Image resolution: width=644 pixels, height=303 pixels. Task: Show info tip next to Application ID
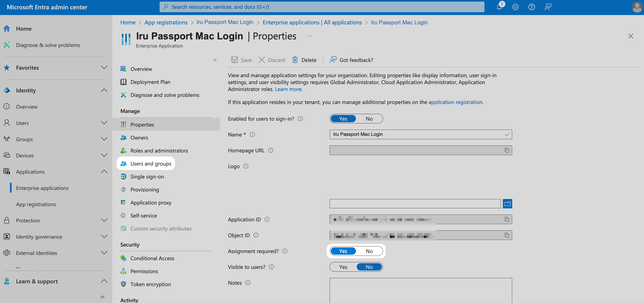(x=267, y=219)
